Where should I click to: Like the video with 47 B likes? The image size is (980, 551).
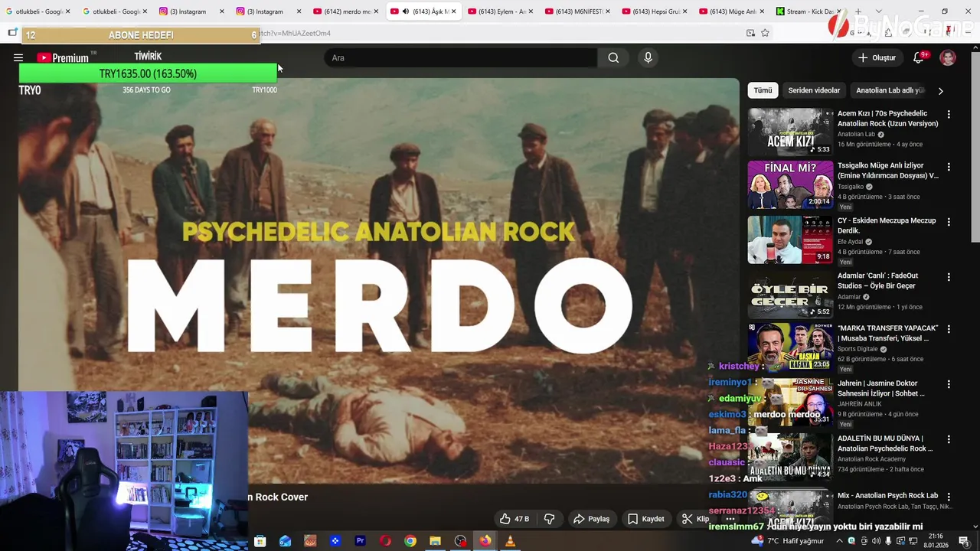pyautogui.click(x=514, y=519)
